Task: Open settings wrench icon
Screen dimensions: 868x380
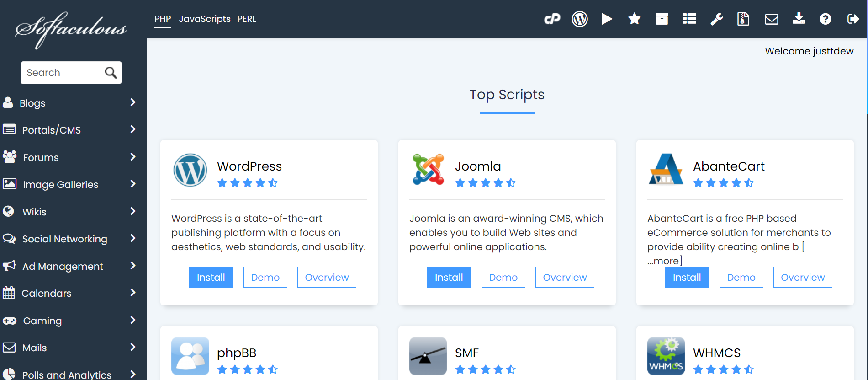Action: [717, 19]
